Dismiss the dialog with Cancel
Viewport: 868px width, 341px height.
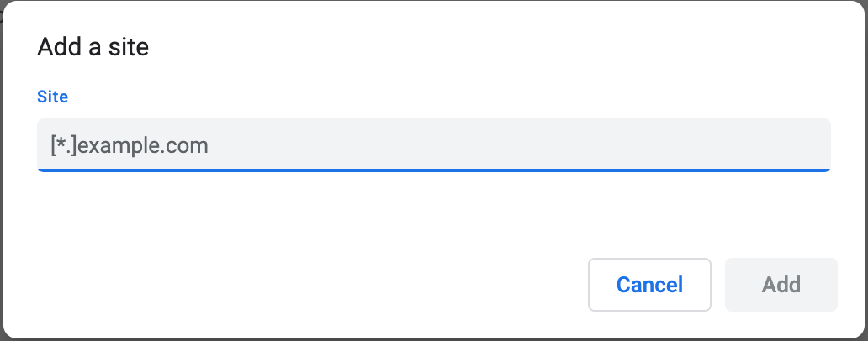[x=649, y=285]
